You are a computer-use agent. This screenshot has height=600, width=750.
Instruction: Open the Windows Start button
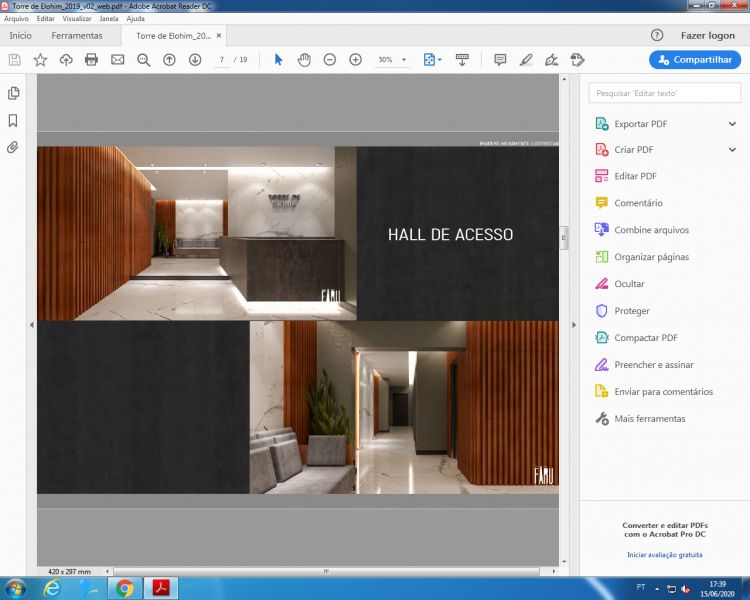pos(14,588)
